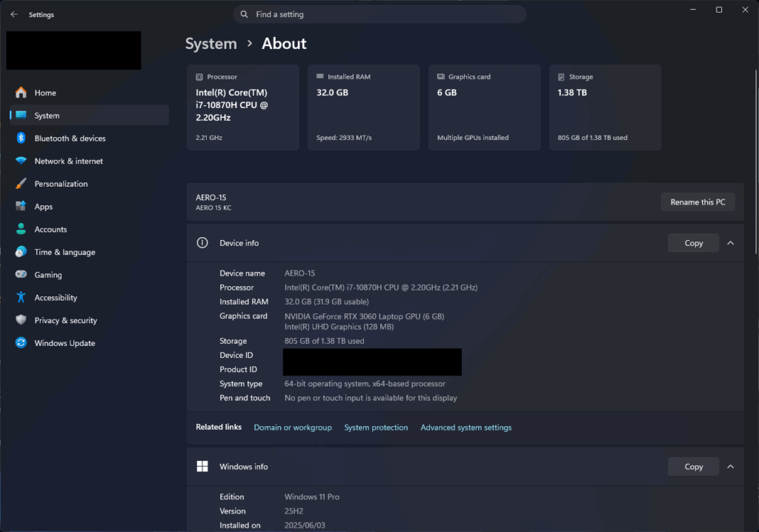
Task: Open Advanced system settings link
Action: [465, 428]
